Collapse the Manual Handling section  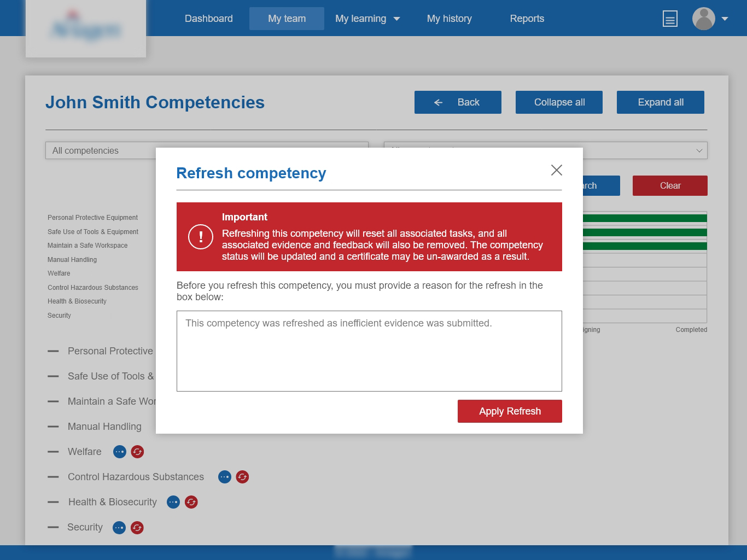point(53,427)
